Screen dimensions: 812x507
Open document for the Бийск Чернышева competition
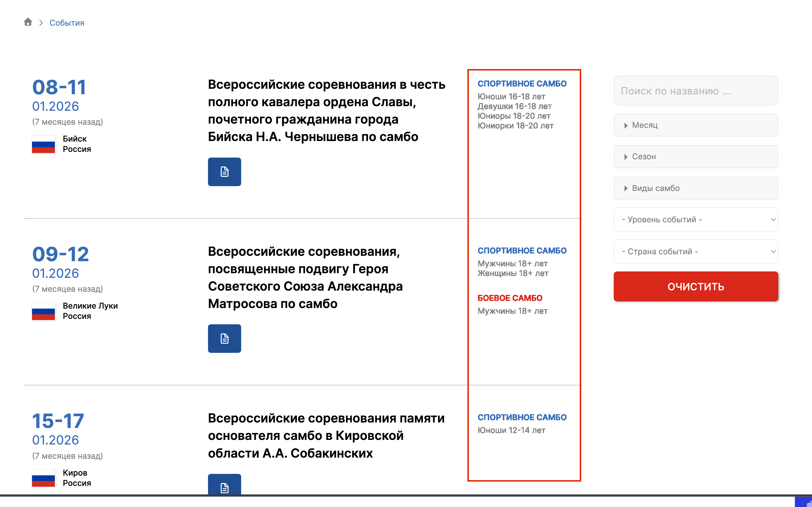[x=225, y=172]
